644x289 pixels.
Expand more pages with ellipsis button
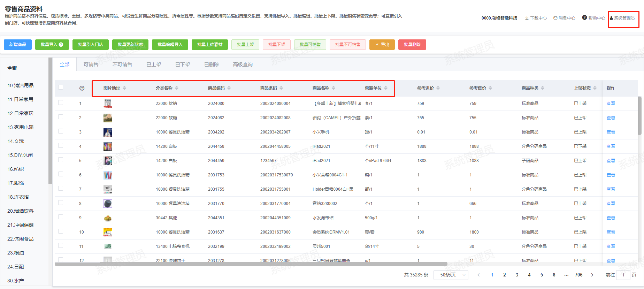click(566, 275)
